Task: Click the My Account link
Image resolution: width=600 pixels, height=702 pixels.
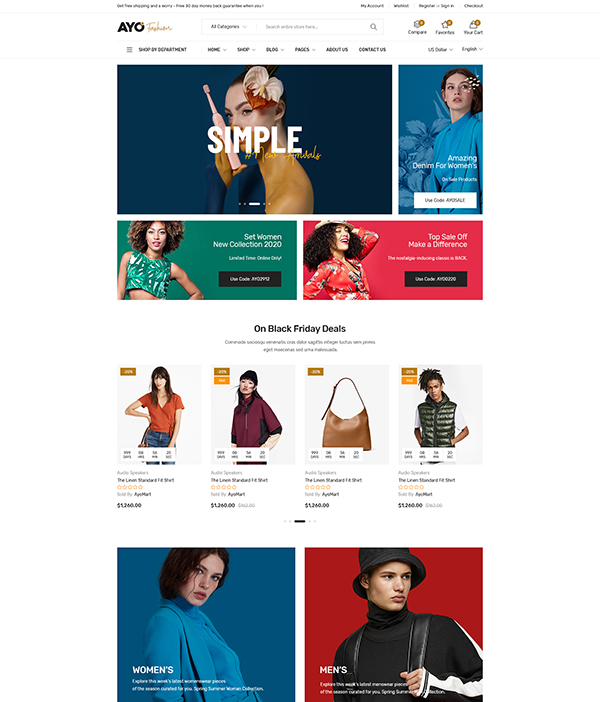Action: (x=372, y=6)
